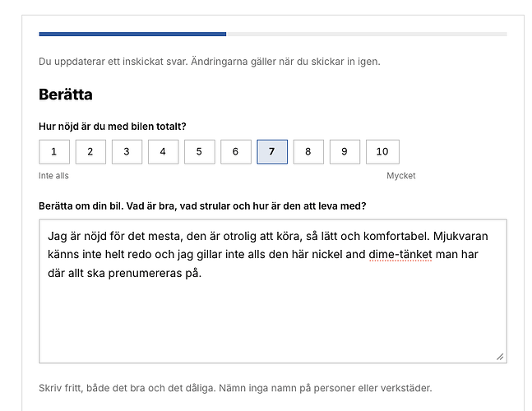Choose rating 3 for the car
532x411 pixels.
(x=127, y=151)
